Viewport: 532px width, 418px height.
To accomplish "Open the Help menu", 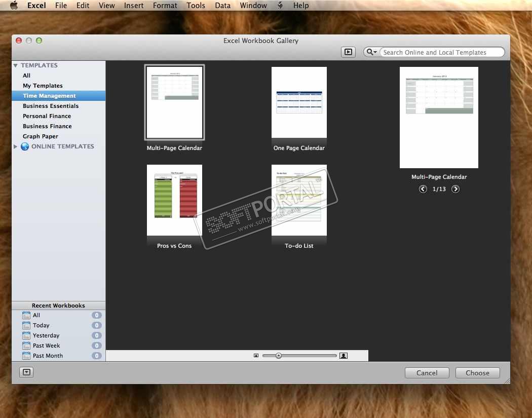I will pos(301,6).
